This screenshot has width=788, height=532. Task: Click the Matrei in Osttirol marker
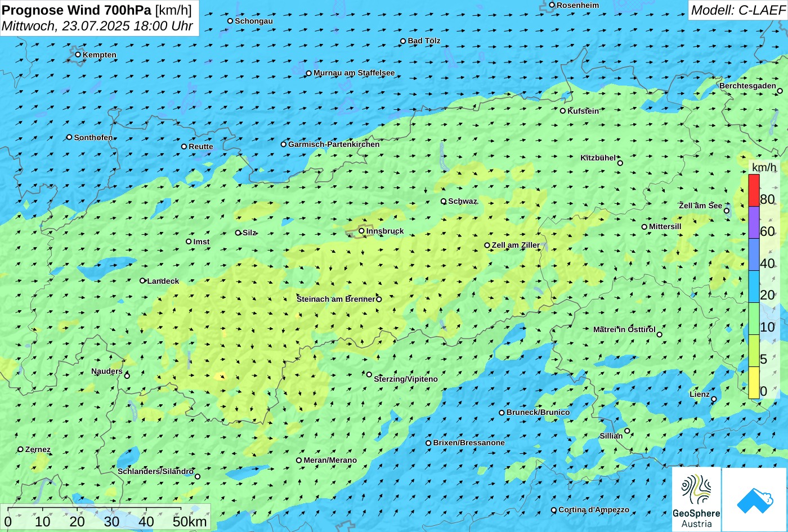(x=660, y=334)
